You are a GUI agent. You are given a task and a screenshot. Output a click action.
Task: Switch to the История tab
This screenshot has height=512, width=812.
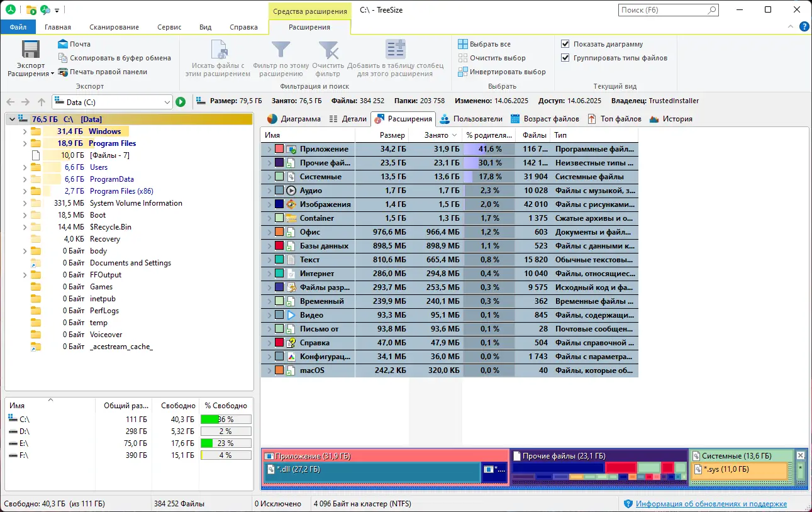pyautogui.click(x=671, y=119)
